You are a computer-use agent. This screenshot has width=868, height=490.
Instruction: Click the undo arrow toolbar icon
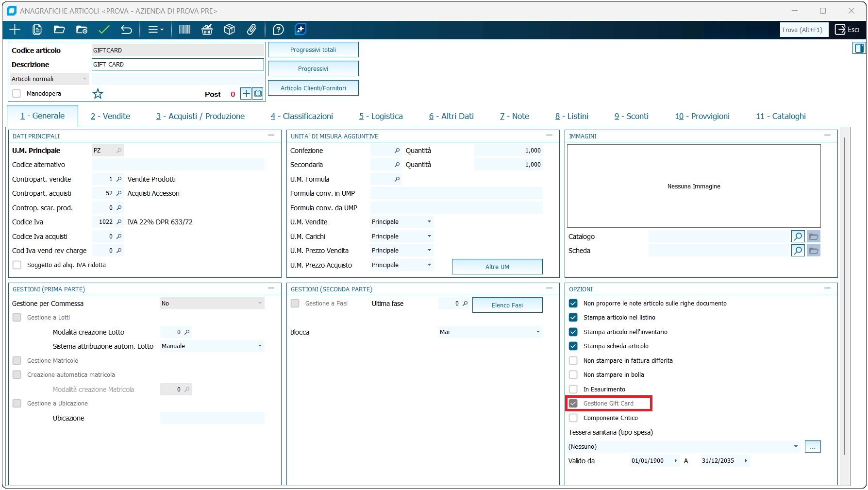126,30
